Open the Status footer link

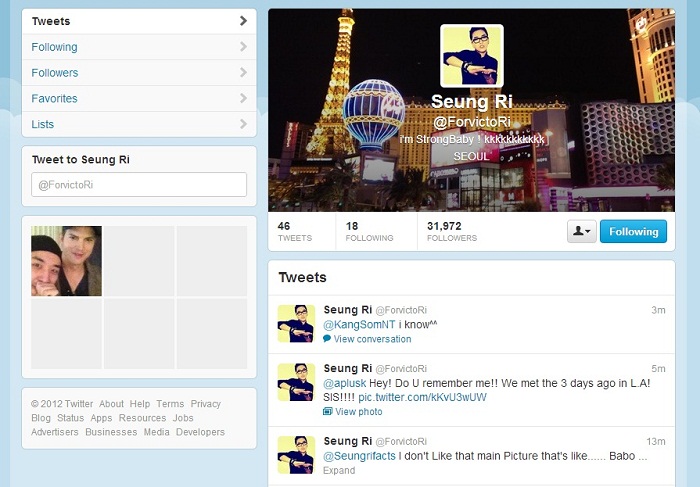(71, 418)
